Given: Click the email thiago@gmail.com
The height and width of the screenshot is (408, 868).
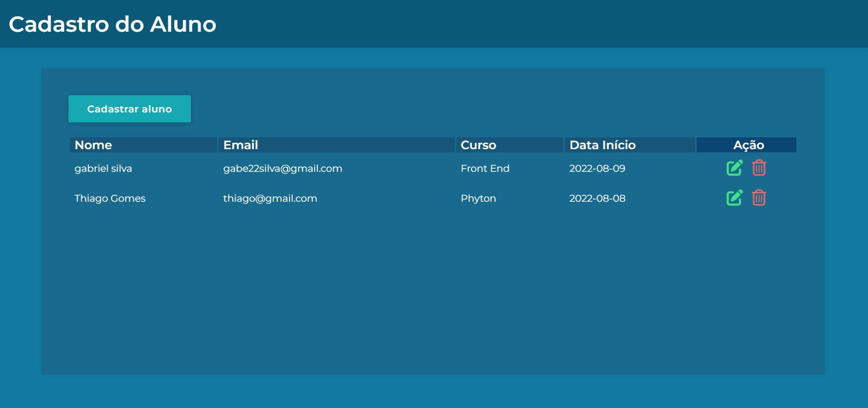Looking at the screenshot, I should tap(270, 199).
